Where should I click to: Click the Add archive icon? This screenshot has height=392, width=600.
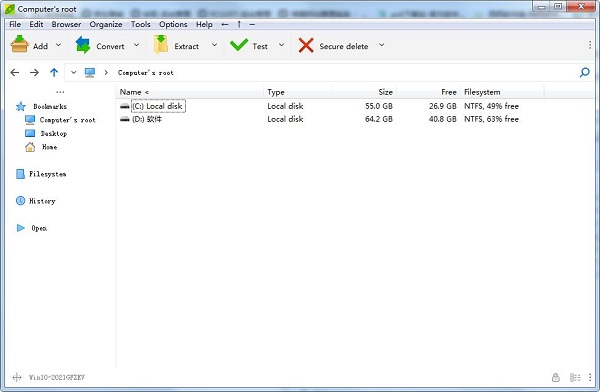click(x=19, y=44)
